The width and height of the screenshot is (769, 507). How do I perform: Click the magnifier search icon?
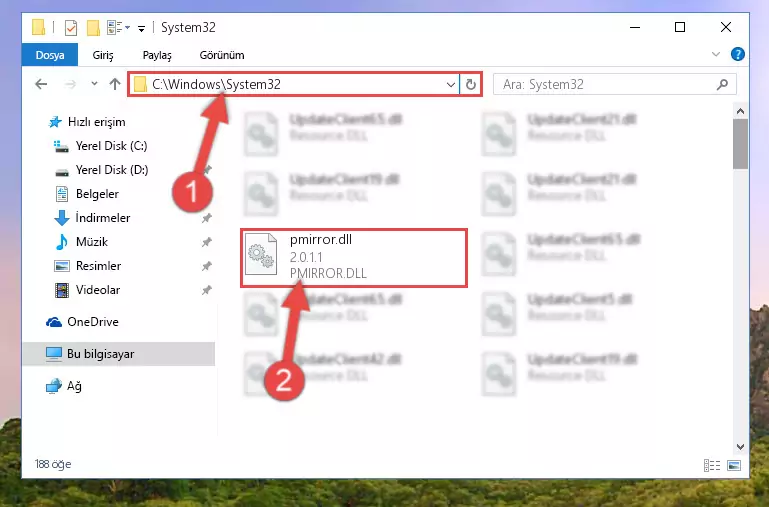722,85
